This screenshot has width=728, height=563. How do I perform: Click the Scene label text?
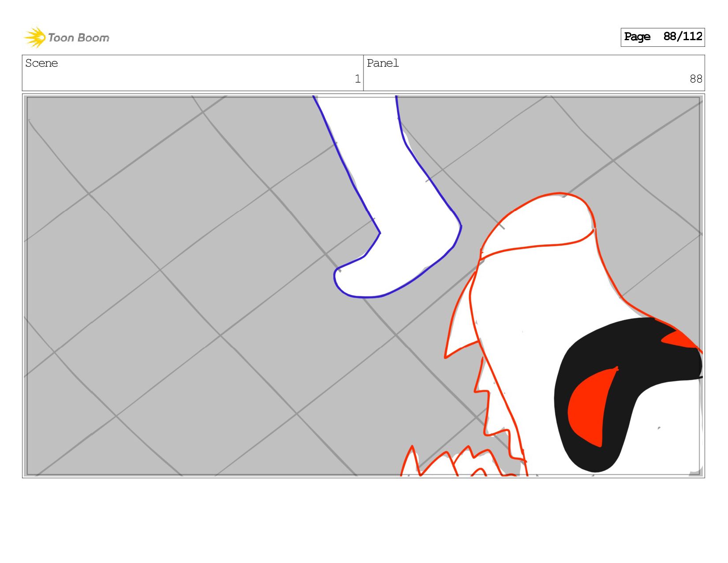[41, 64]
